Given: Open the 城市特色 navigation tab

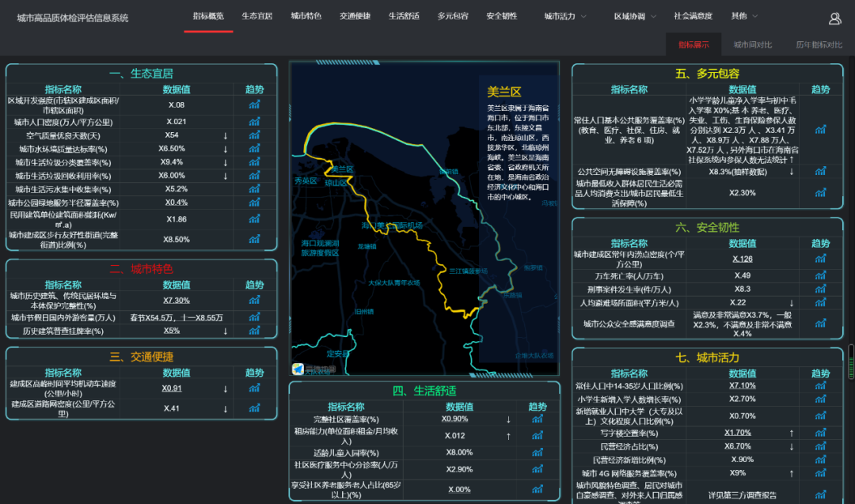Looking at the screenshot, I should 306,17.
